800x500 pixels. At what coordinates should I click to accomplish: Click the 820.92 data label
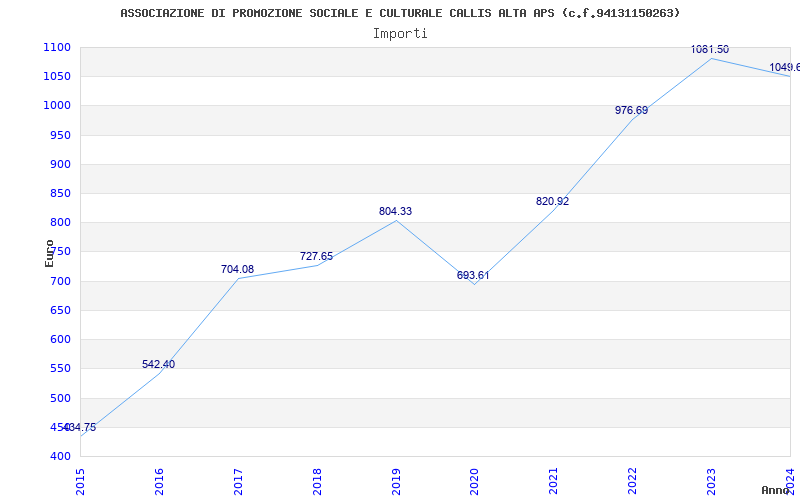(553, 202)
